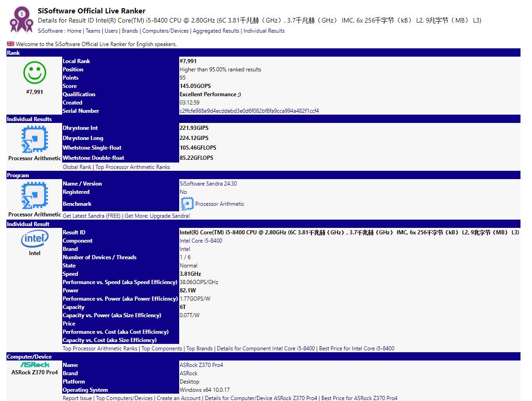Click the Intel brand logo
532x401 pixels.
tap(35, 239)
